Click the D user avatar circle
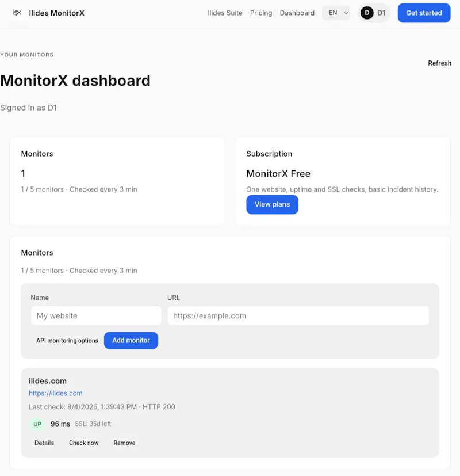 [367, 13]
